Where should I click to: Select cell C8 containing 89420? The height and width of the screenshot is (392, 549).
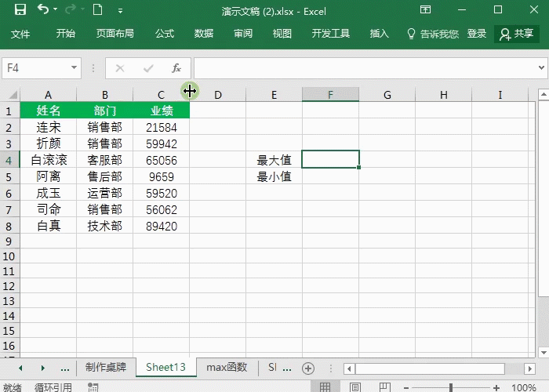point(161,226)
